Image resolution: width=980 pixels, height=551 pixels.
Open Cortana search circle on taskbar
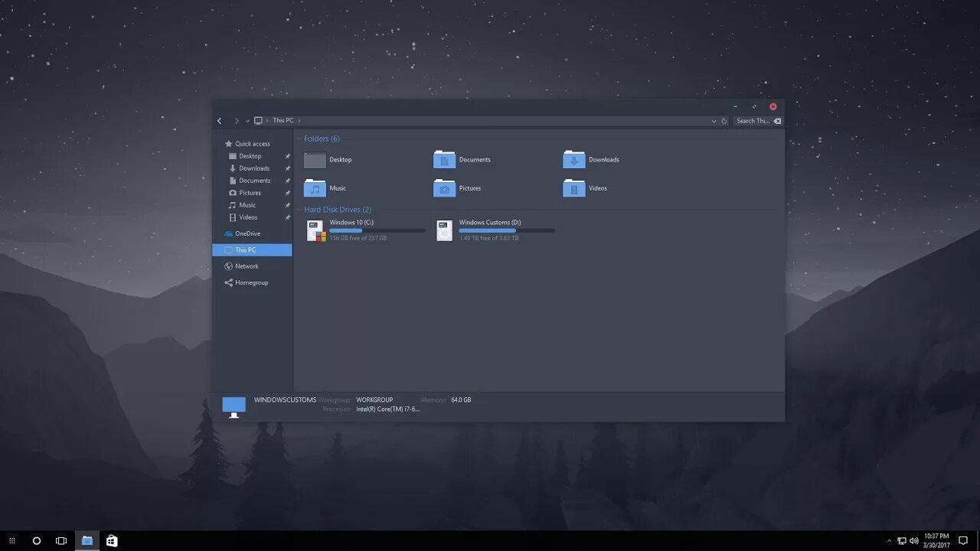click(x=36, y=541)
